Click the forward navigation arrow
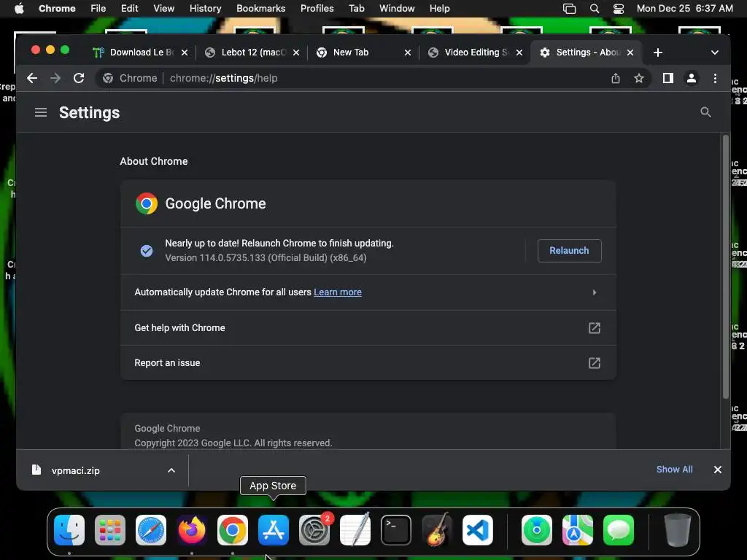 coord(55,78)
